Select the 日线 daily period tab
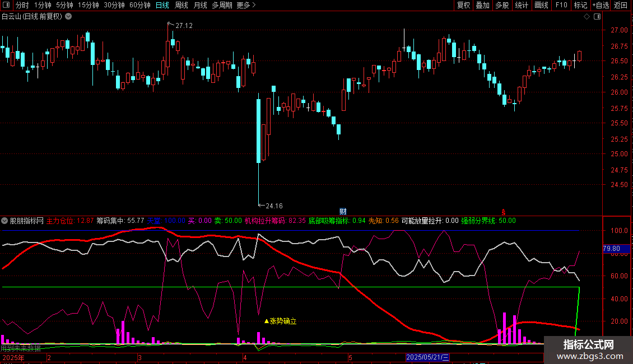 (162, 5)
